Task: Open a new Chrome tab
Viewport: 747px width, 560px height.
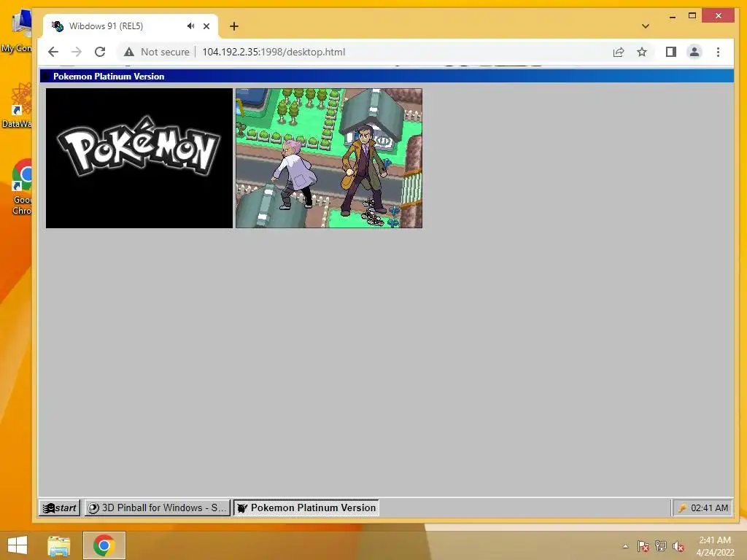Action: coord(234,26)
